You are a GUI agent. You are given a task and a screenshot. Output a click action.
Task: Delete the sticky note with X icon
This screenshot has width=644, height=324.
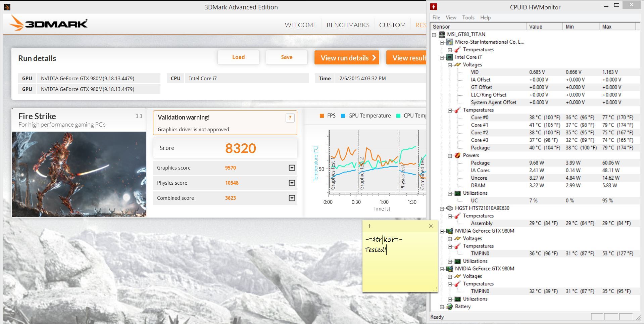[431, 226]
